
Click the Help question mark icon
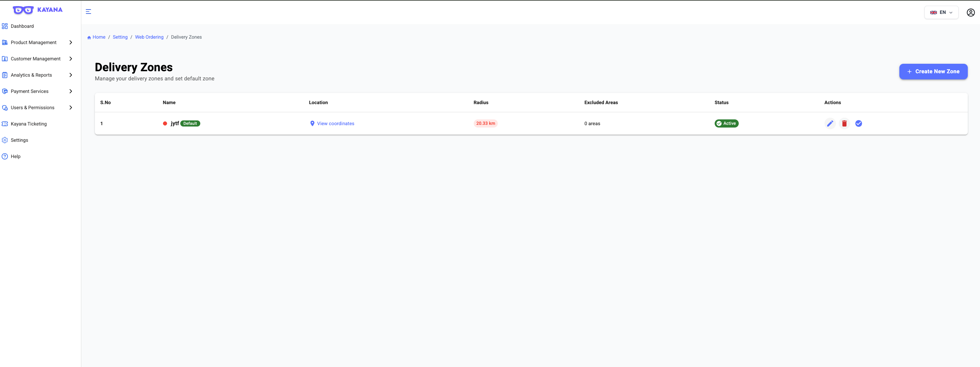(4, 156)
